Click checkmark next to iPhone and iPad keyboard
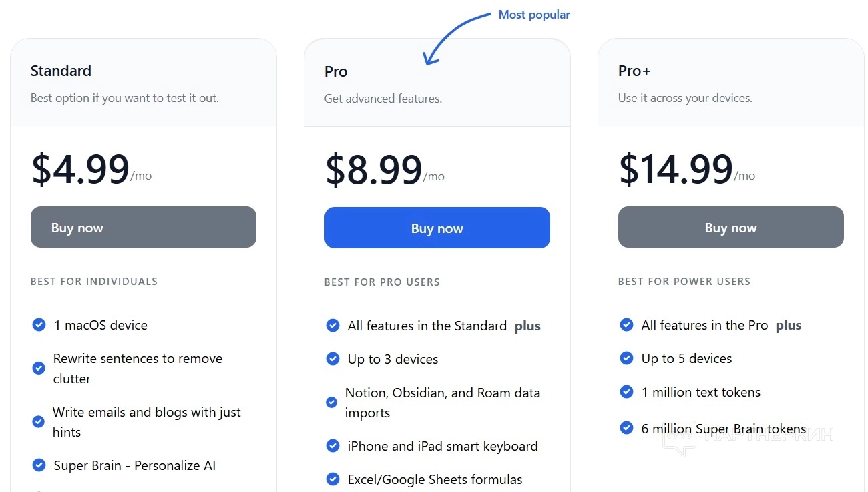 point(333,446)
